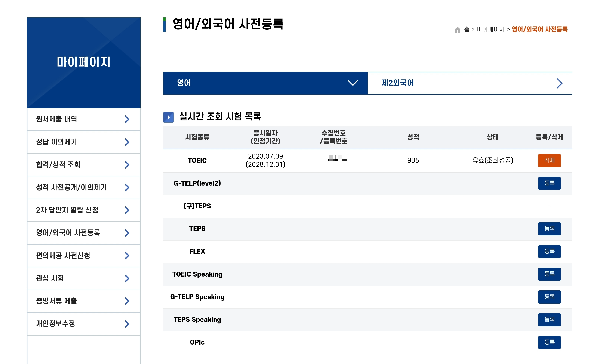Select the 영어 tab
Viewport: 599px width, 364px height.
tap(184, 83)
